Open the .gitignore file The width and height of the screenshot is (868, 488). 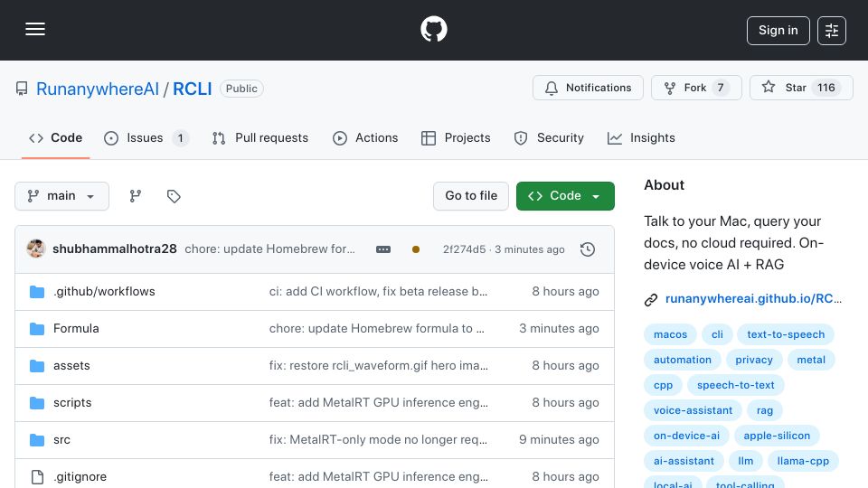tap(80, 477)
